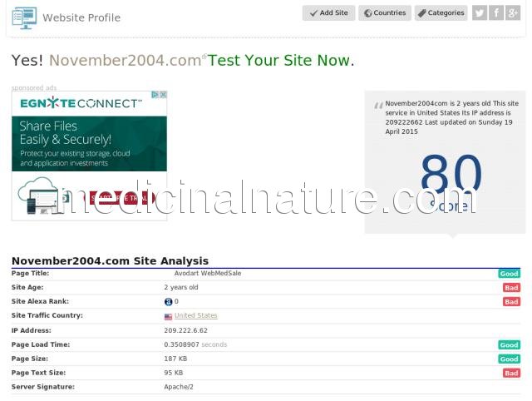This screenshot has width=532, height=401.
Task: Open the United States country link
Action: coord(196,315)
